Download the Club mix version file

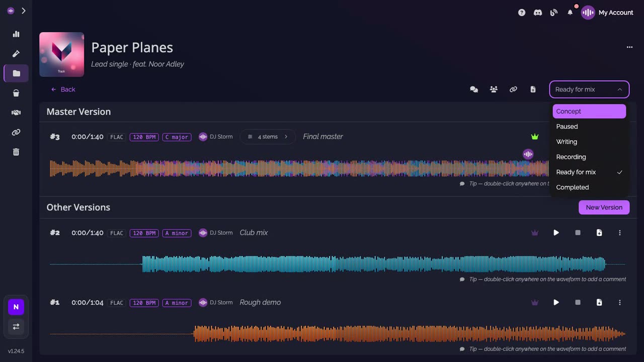pos(599,233)
